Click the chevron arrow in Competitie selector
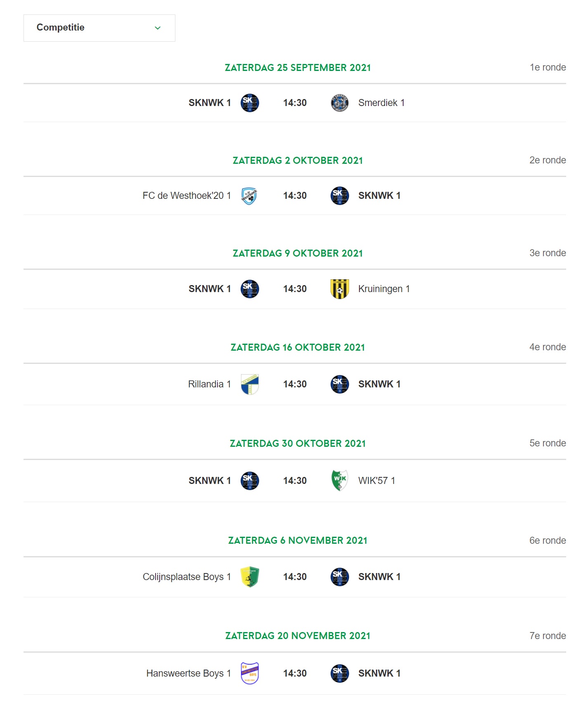Image resolution: width=588 pixels, height=703 pixels. pyautogui.click(x=158, y=28)
